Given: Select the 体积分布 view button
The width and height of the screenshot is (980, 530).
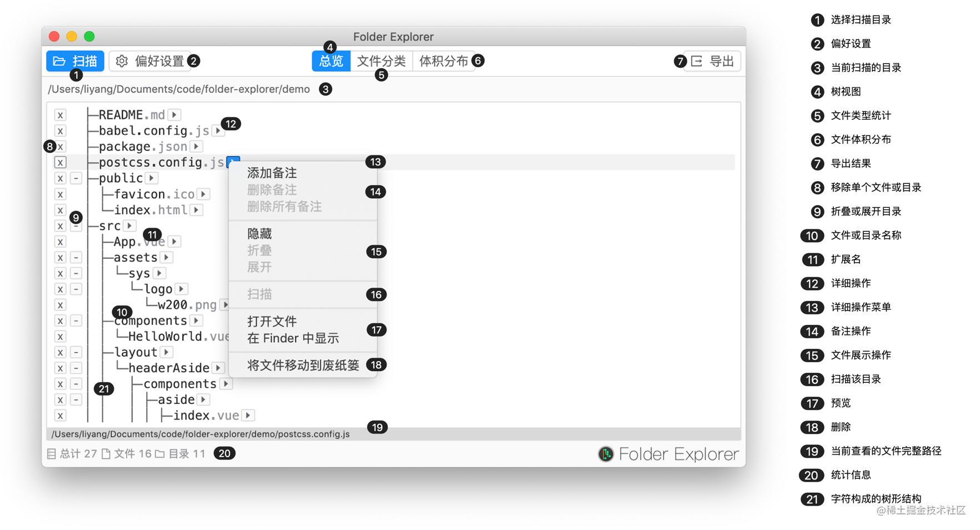Looking at the screenshot, I should tap(444, 61).
